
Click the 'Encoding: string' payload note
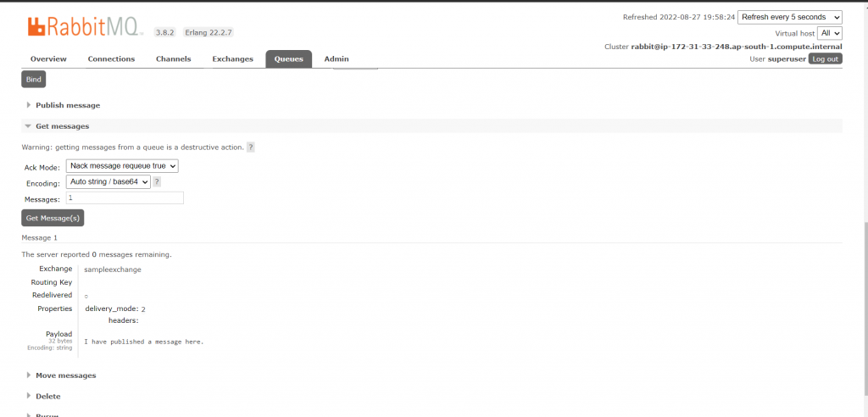pyautogui.click(x=50, y=347)
